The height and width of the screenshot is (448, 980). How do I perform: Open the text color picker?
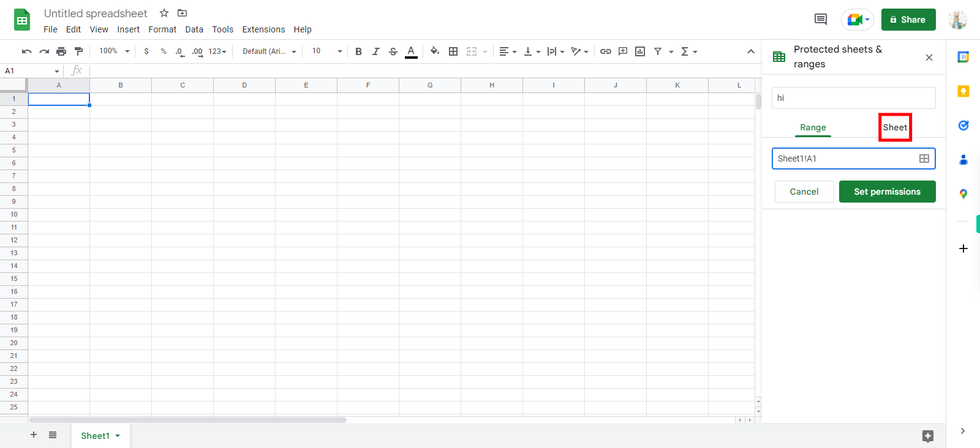tap(411, 51)
